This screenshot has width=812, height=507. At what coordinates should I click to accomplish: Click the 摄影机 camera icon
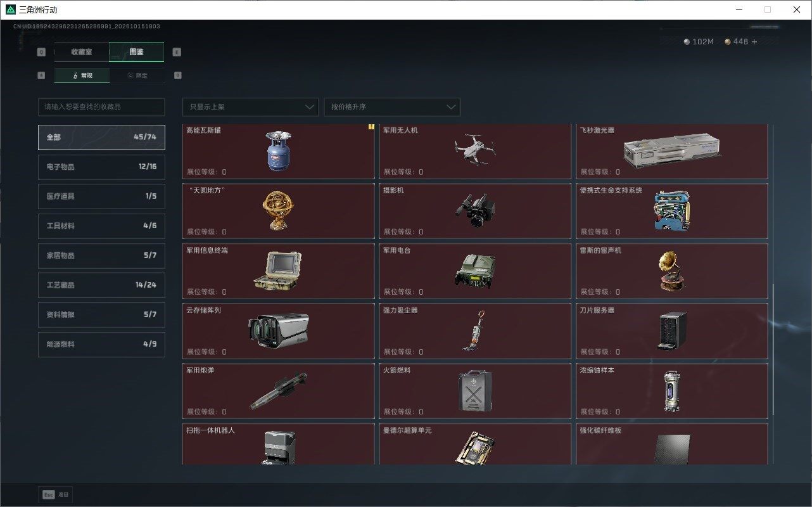tap(475, 211)
